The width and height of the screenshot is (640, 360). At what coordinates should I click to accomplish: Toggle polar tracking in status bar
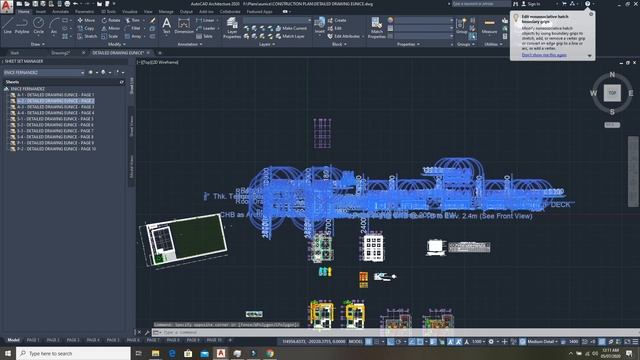click(399, 342)
